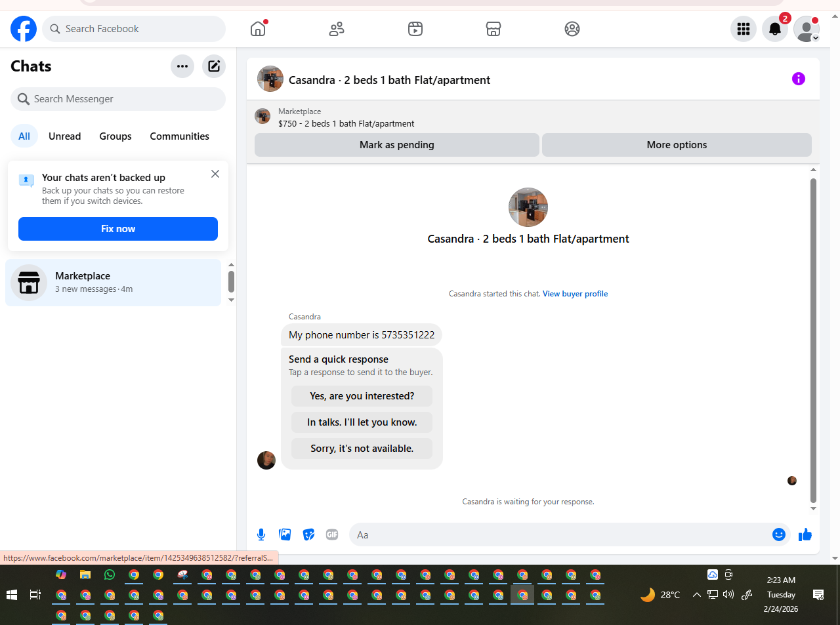Image resolution: width=840 pixels, height=625 pixels.
Task: Send "Yes, are you interested?" quick response
Action: (362, 396)
